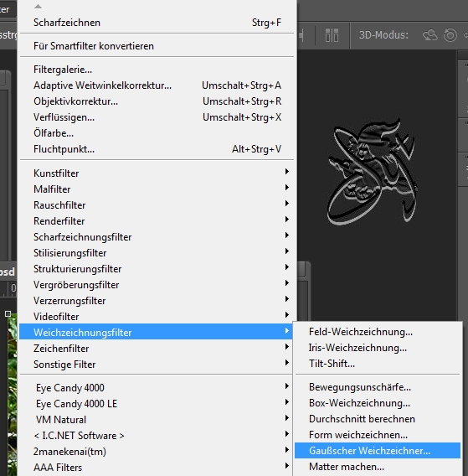Open I.C.NET Software plugin submenu
The image size is (468, 476).
pos(157,435)
